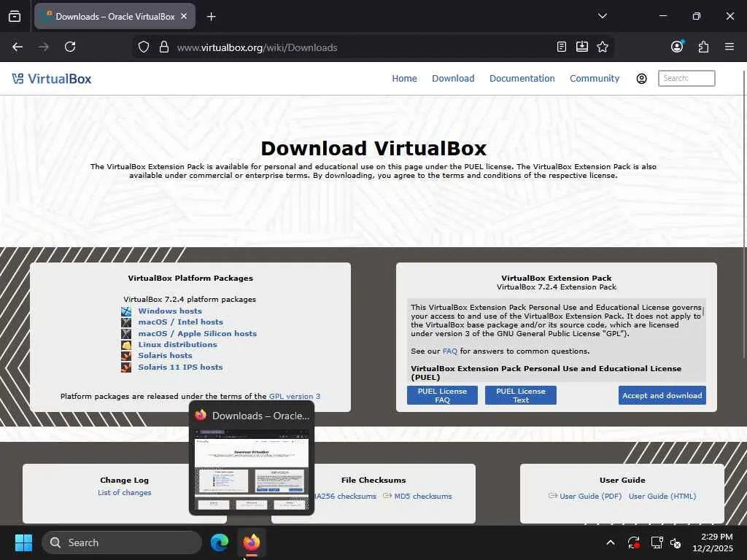Open macOS / Intel hosts link
The width and height of the screenshot is (747, 560).
tap(181, 322)
